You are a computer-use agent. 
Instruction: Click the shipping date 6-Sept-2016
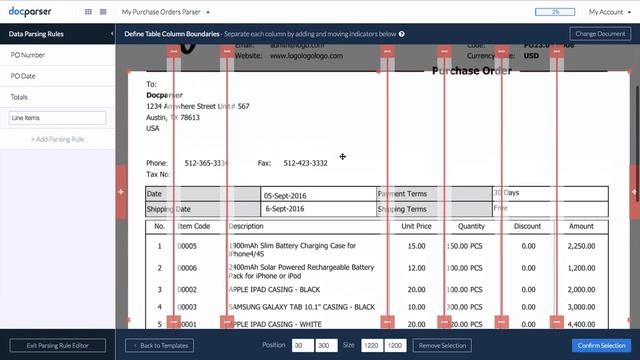285,209
